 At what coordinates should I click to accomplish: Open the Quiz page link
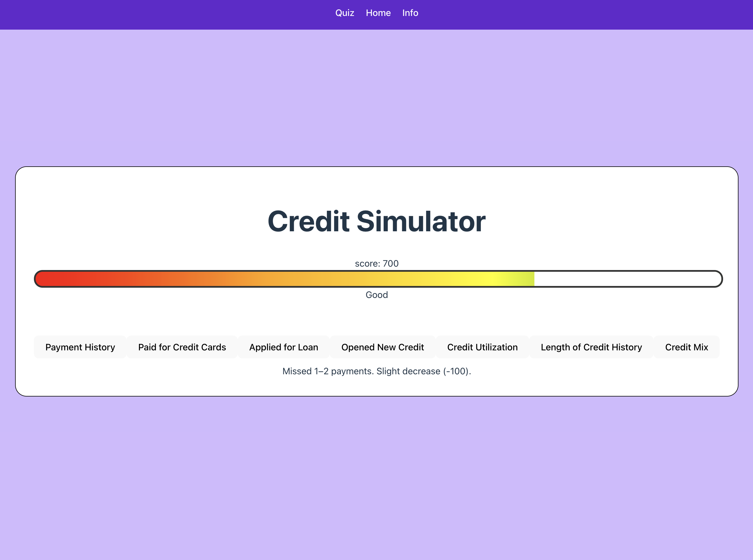tap(345, 13)
